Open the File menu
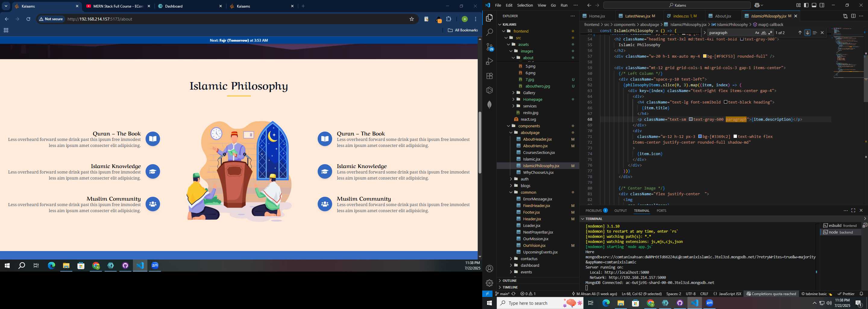868x309 pixels. 498,5
